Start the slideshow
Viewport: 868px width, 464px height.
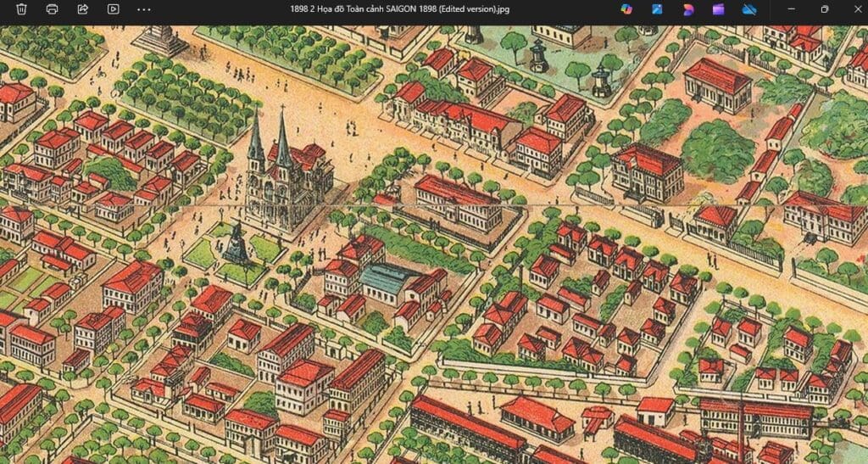113,9
